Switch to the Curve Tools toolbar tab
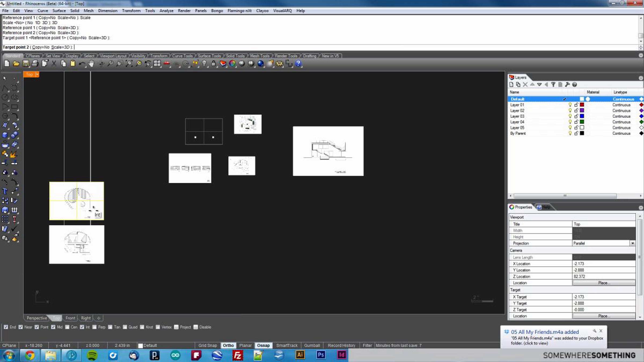The width and height of the screenshot is (644, 362). 182,56
